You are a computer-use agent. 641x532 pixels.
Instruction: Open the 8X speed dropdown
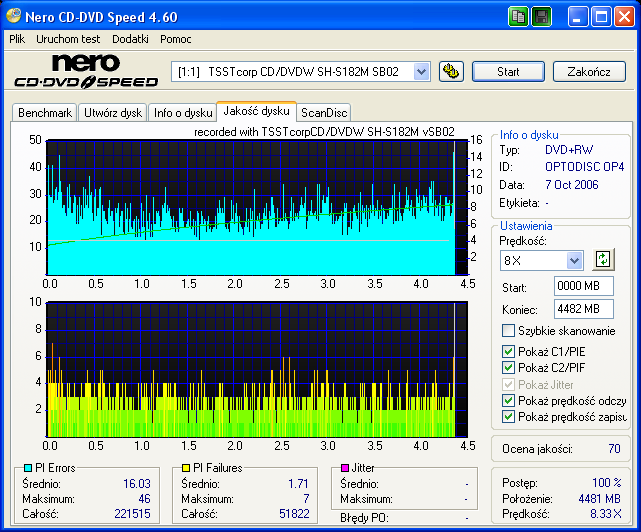[x=574, y=260]
